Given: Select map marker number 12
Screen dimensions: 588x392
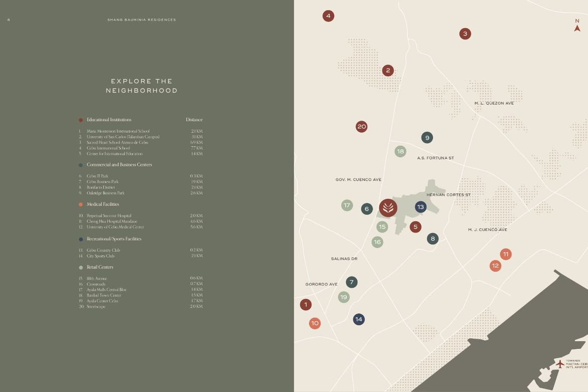Looking at the screenshot, I should [x=496, y=265].
